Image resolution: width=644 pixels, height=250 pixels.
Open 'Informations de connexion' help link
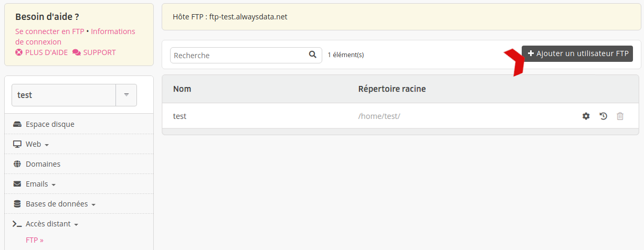click(x=75, y=37)
